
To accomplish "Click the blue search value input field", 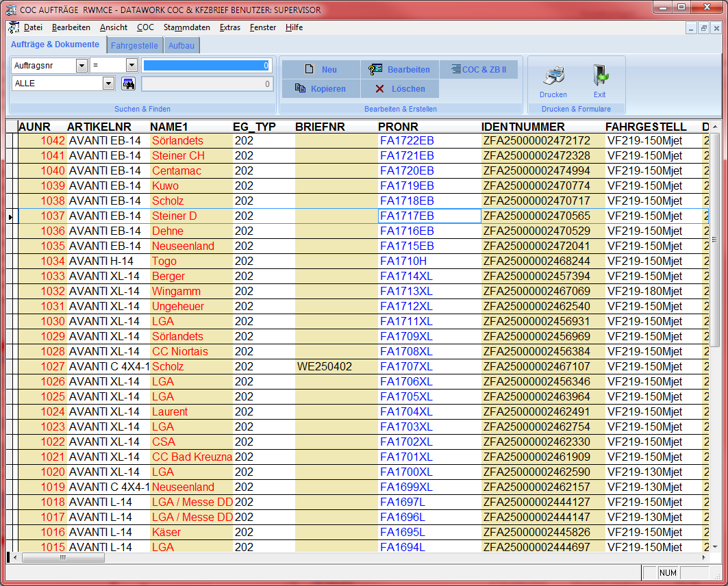I will click(207, 66).
